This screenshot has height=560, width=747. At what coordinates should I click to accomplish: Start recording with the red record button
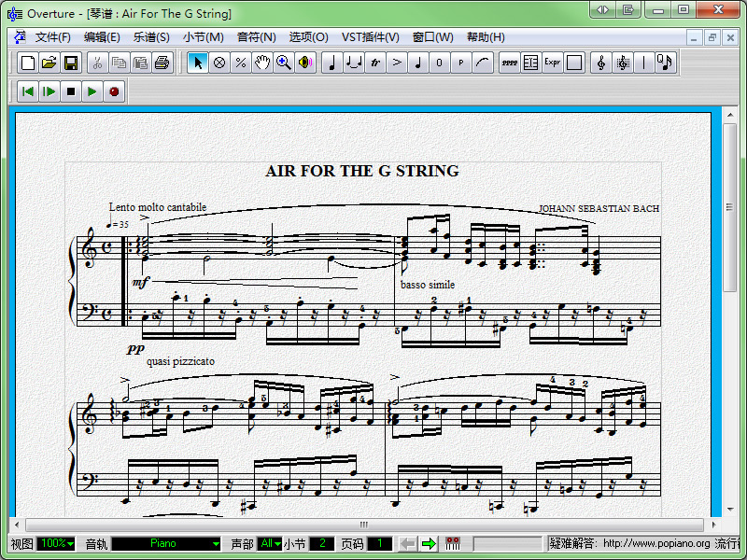114,91
